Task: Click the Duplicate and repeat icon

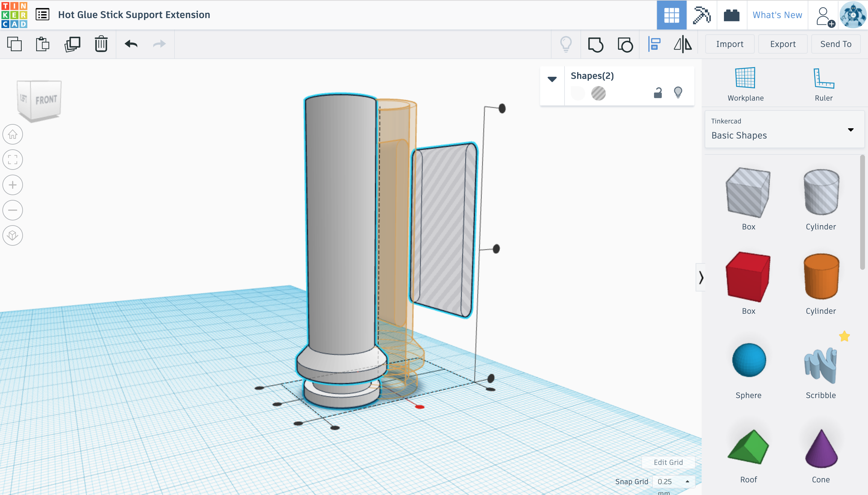Action: tap(72, 44)
